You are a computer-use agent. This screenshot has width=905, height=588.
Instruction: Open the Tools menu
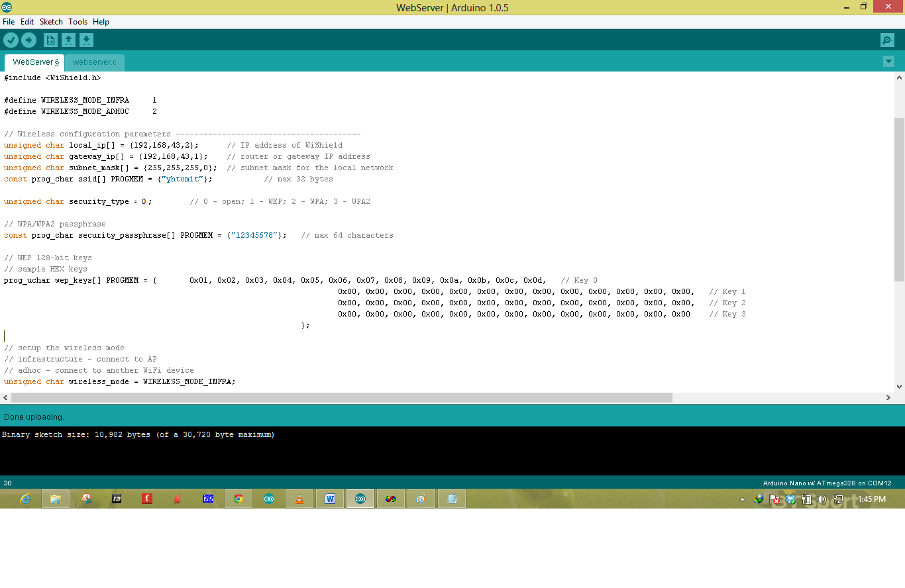click(78, 22)
